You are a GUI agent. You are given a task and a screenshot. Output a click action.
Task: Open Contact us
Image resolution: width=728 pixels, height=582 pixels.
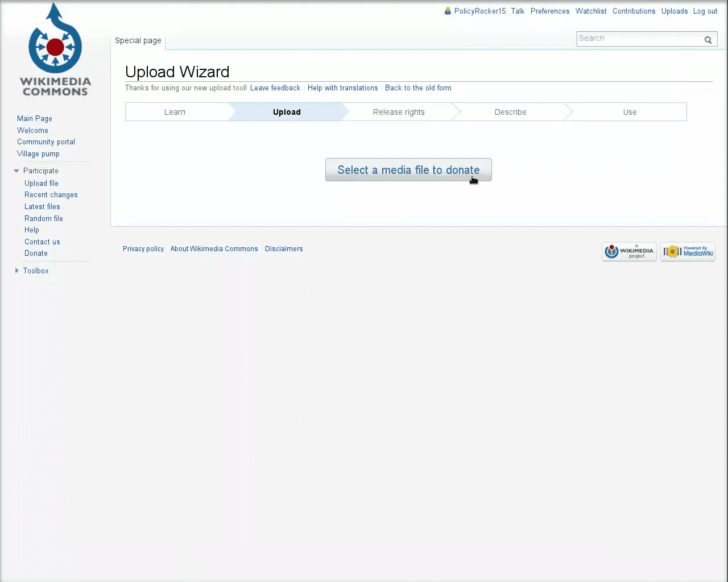pyautogui.click(x=42, y=242)
